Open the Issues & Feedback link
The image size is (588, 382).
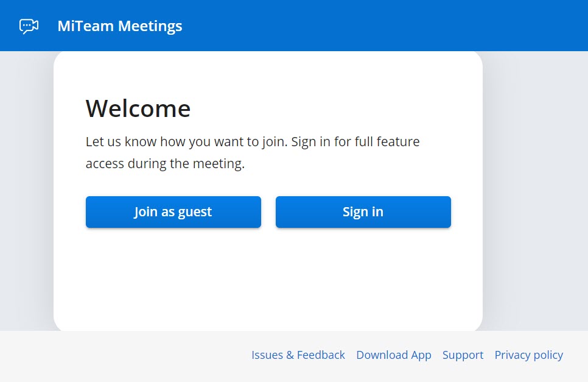click(298, 355)
